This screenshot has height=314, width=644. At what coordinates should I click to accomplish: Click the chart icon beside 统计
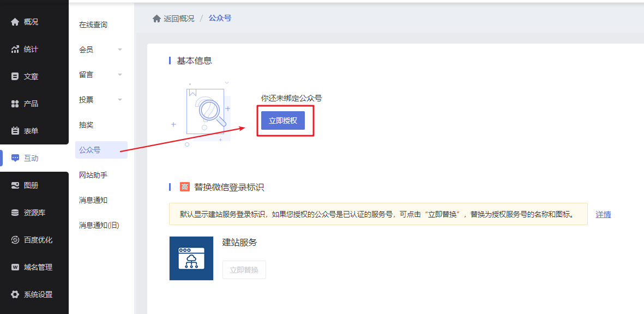pos(15,49)
